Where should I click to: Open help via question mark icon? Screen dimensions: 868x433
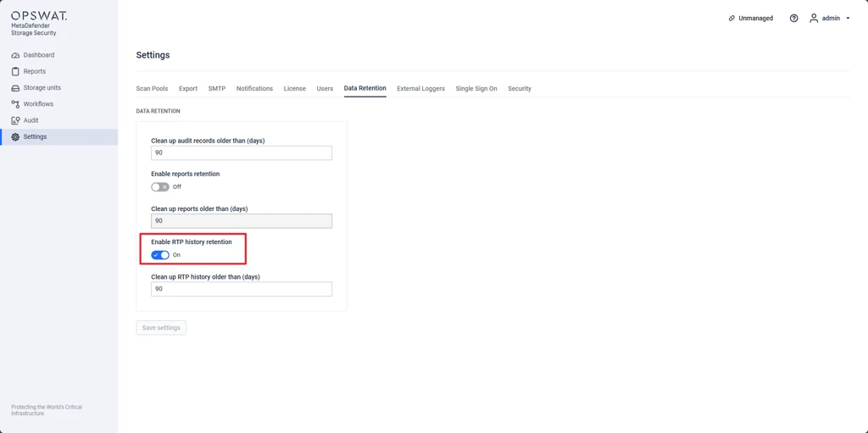[x=793, y=19]
